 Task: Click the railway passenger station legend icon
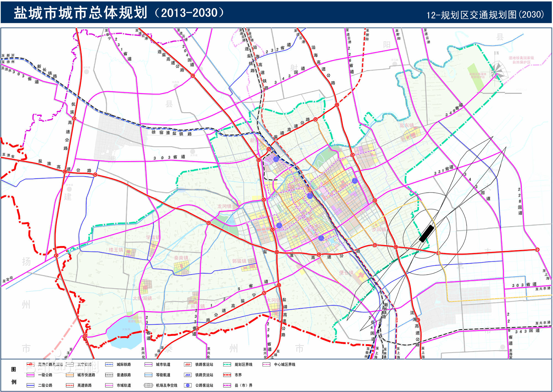[188, 364]
